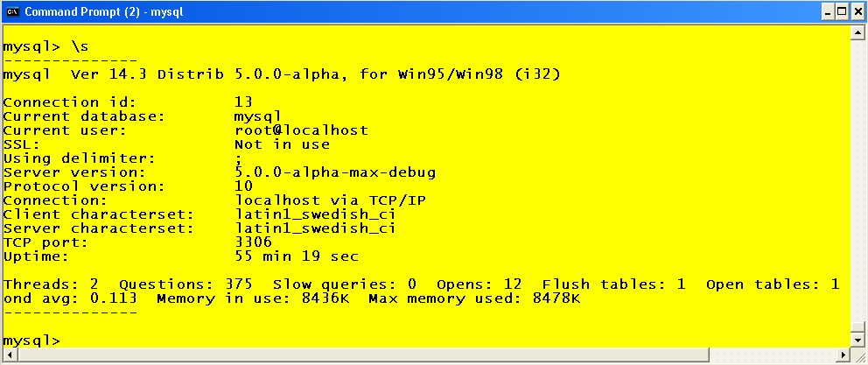
Task: Click the 'Connection id:' label
Action: click(70, 102)
